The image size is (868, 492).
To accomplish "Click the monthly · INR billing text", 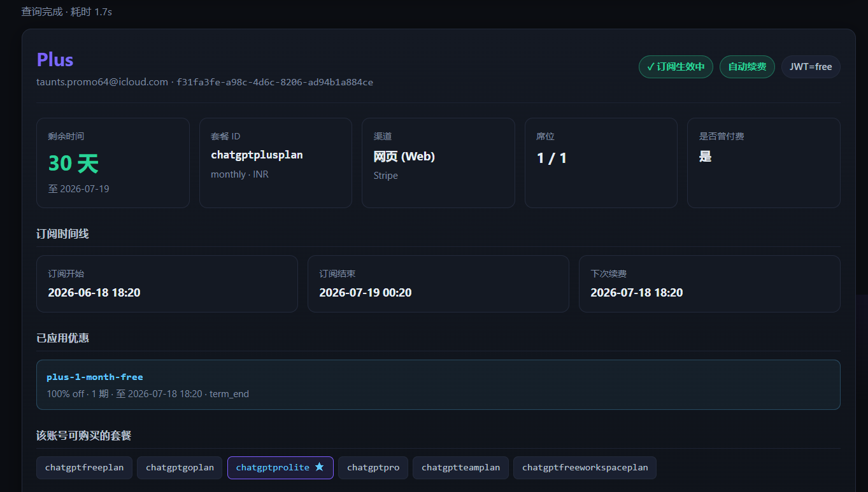I will click(x=239, y=174).
